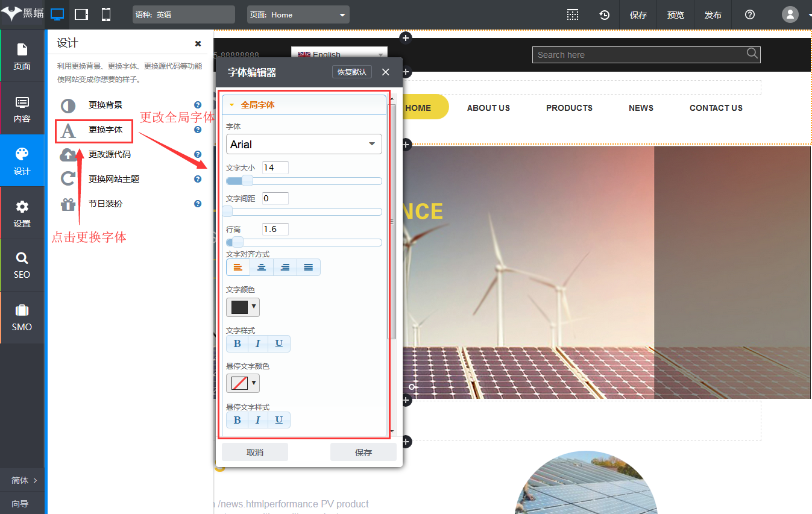The width and height of the screenshot is (812, 514).
Task: Click the 文字大小 input field
Action: (x=275, y=168)
